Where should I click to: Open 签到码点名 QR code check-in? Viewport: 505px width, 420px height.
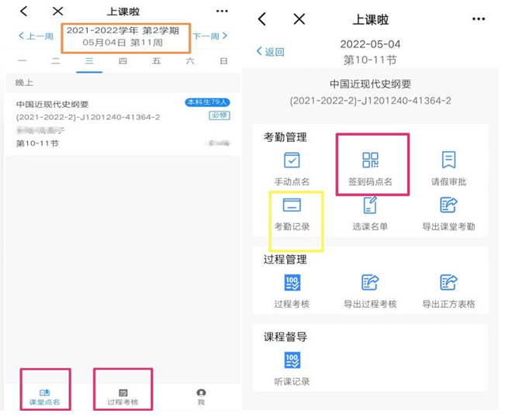[370, 167]
